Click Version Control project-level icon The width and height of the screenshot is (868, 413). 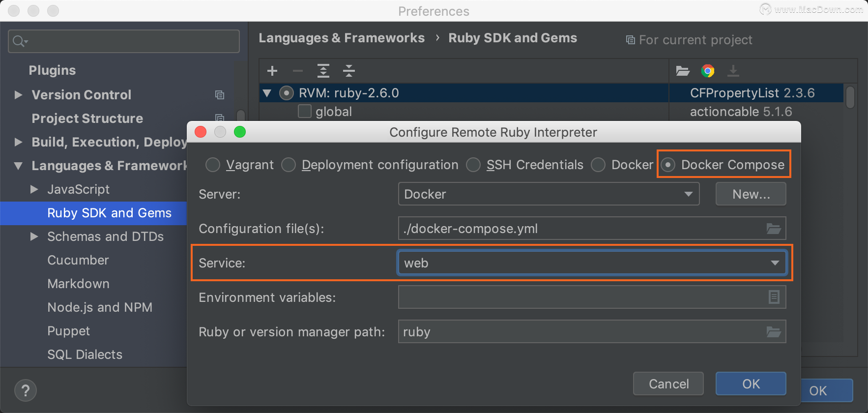click(220, 95)
